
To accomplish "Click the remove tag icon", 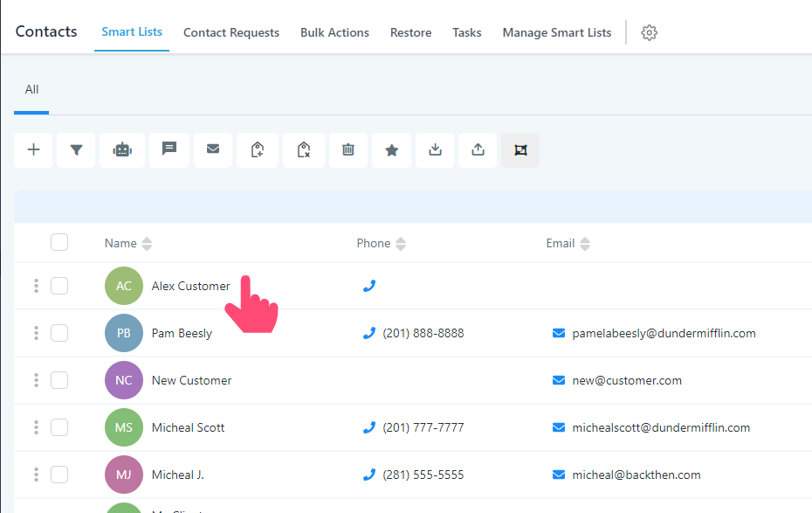I will [304, 149].
